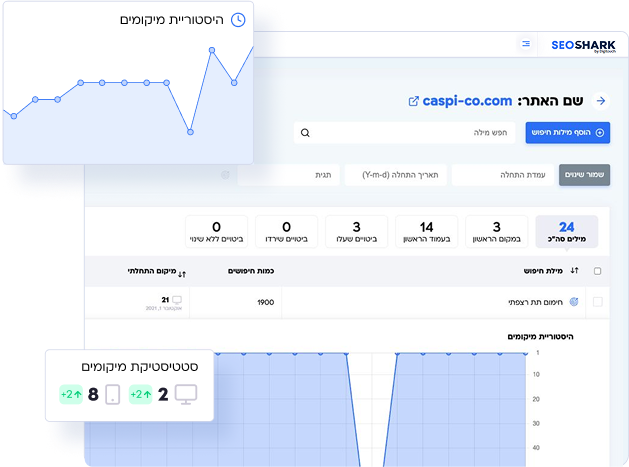The image size is (629, 467).
Task: Click the back arrow next to site name
Action: point(601,101)
